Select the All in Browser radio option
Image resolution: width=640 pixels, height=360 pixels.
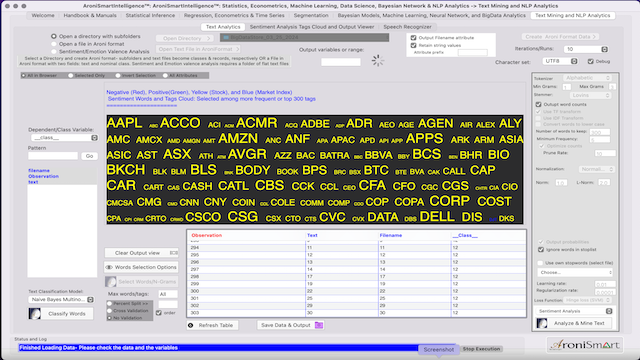tap(24, 76)
